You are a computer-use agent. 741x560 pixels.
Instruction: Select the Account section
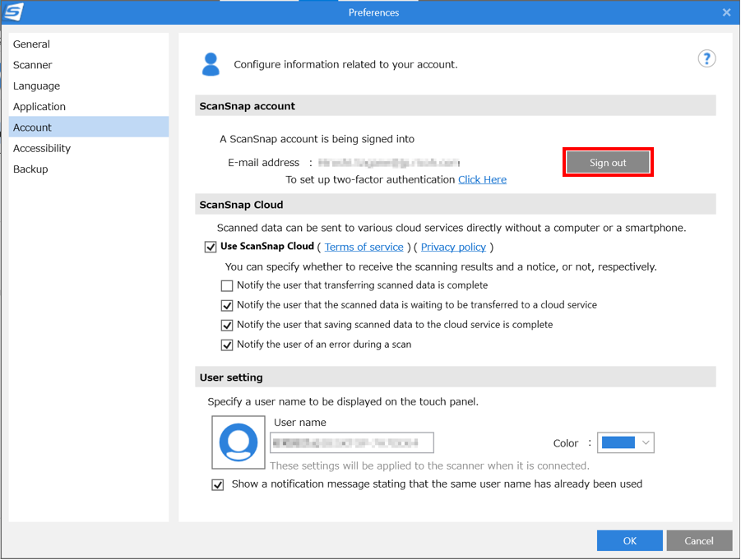point(89,127)
